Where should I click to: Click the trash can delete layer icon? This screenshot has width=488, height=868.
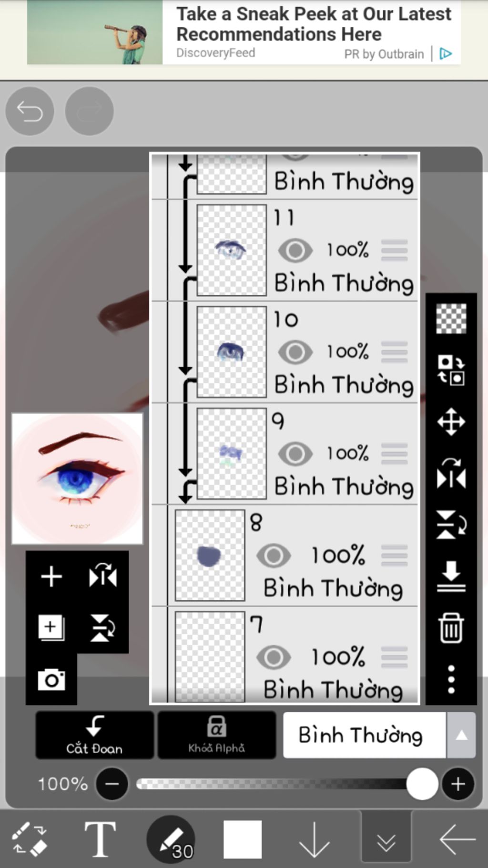451,628
